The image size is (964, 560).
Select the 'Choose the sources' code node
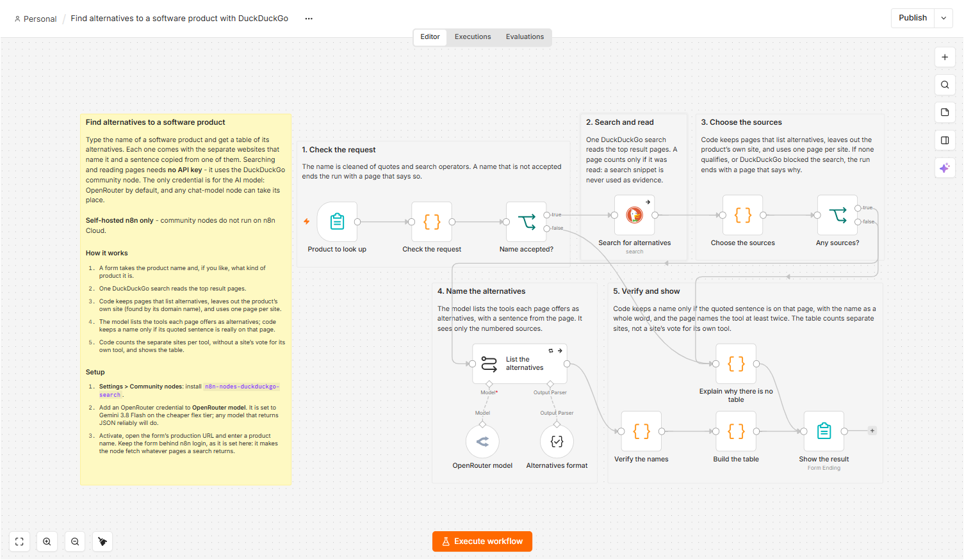743,215
